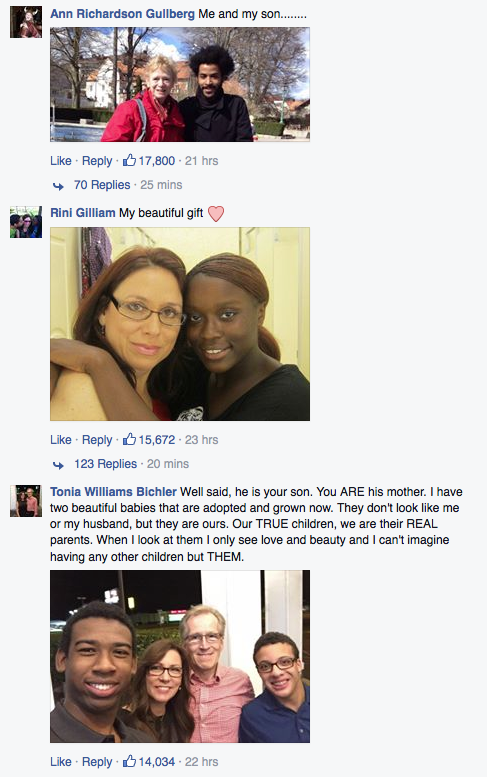Reply to Ann Richardson Gullberg's comment

97,161
